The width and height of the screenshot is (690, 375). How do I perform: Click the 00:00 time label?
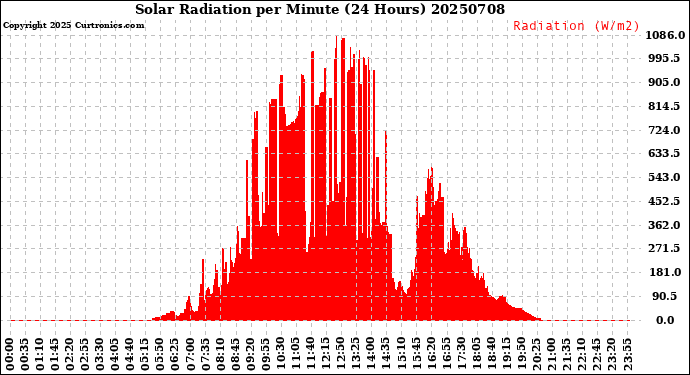(x=10, y=355)
